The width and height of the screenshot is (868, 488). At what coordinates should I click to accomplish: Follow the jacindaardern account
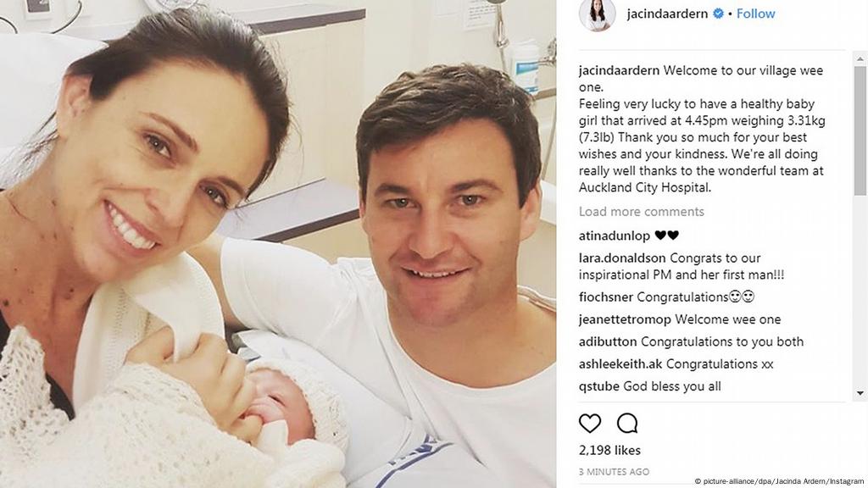coord(755,14)
